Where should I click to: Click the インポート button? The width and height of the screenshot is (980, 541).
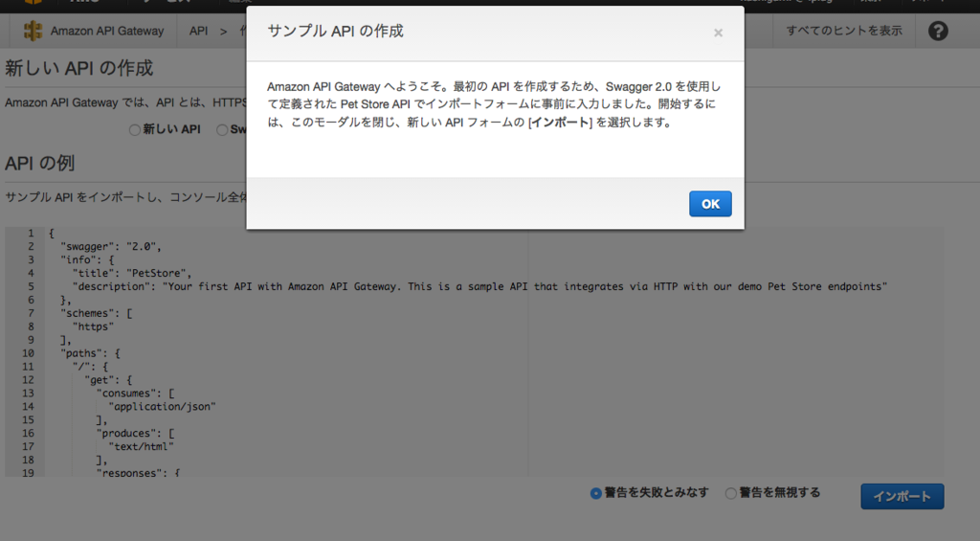point(902,497)
